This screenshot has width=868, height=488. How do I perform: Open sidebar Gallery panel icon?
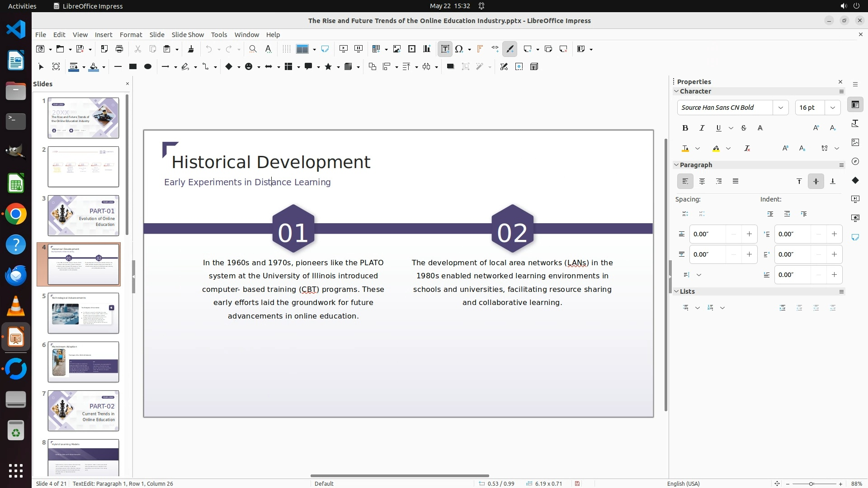(x=855, y=142)
